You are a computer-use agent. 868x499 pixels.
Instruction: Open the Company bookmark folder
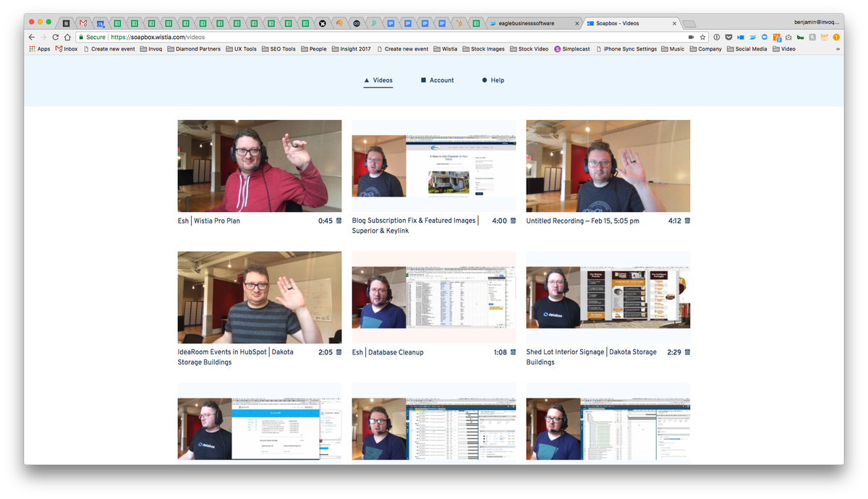pyautogui.click(x=705, y=49)
